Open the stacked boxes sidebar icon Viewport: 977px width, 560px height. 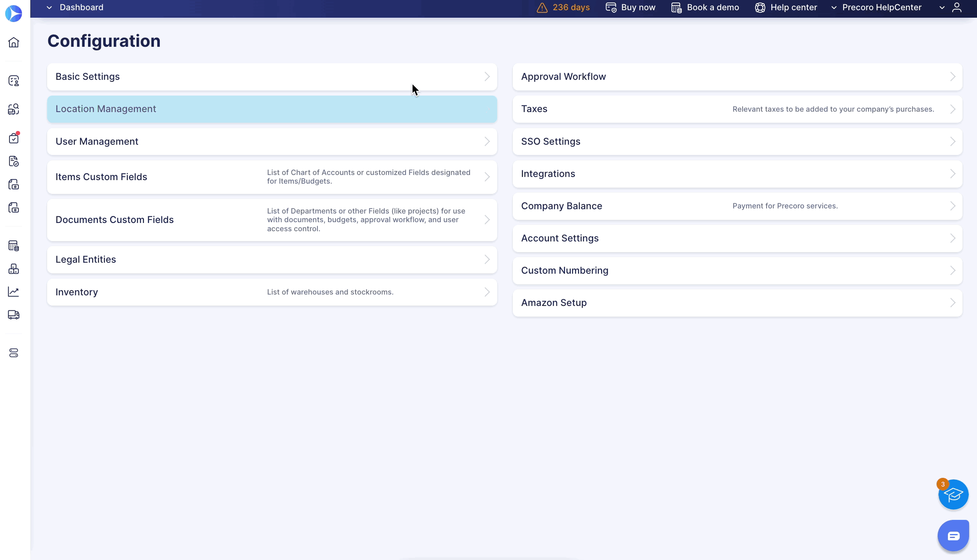pos(14,269)
